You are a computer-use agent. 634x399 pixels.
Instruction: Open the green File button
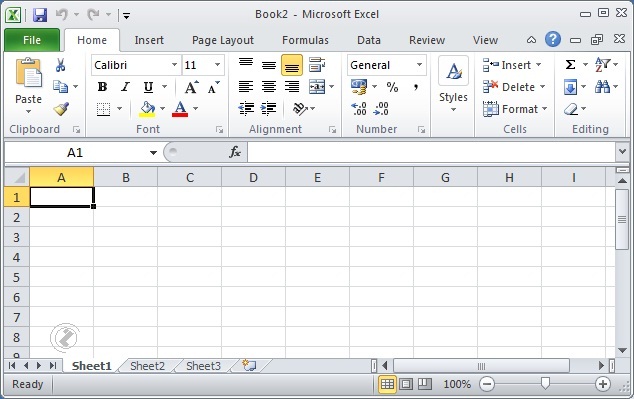point(32,40)
